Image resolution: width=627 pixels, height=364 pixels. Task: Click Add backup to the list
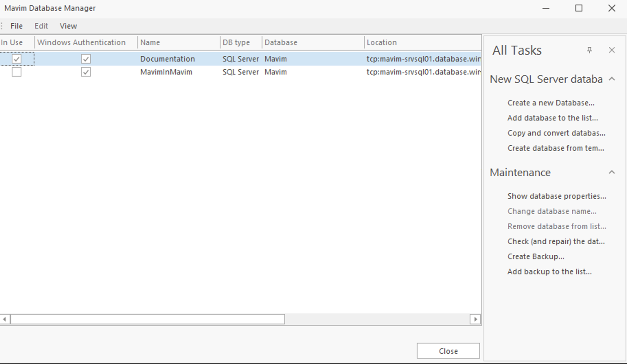(x=549, y=272)
